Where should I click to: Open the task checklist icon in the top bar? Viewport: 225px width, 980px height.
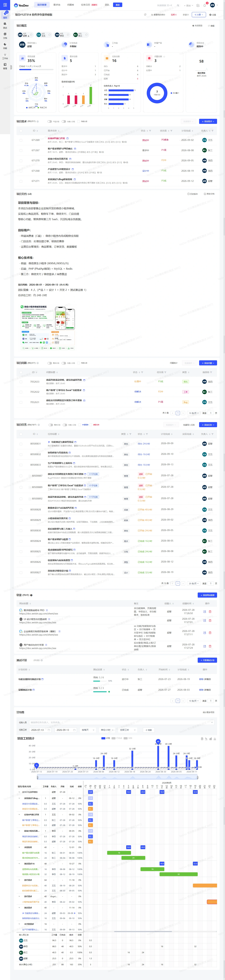[x=198, y=5]
